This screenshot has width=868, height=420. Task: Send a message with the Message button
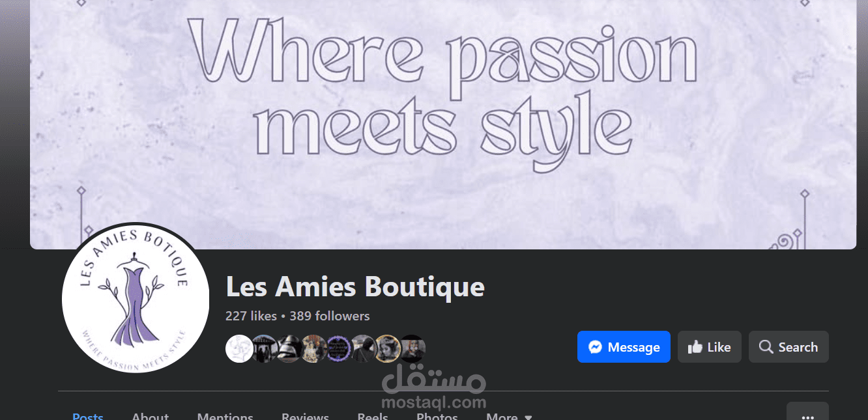[624, 347]
